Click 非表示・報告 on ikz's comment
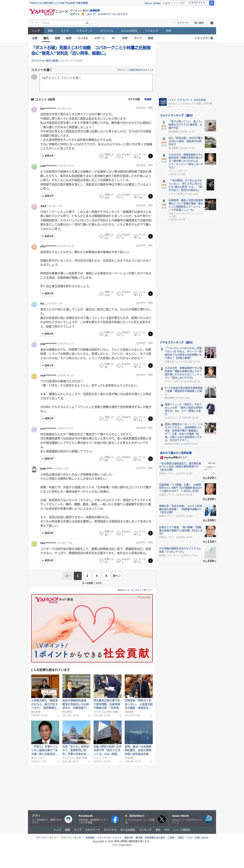 [144, 108]
